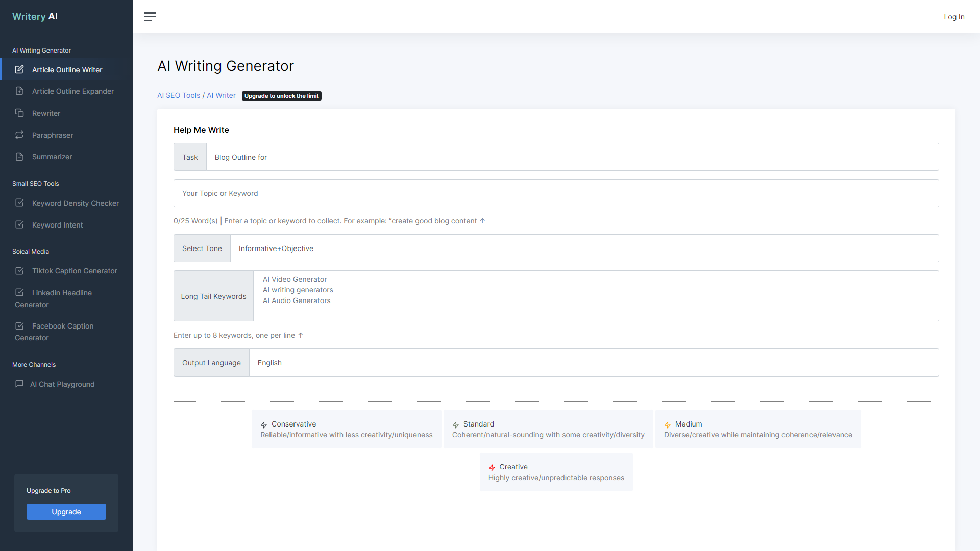The image size is (980, 551).
Task: Open the Task dropdown showing Blog Outline for
Action: point(572,157)
